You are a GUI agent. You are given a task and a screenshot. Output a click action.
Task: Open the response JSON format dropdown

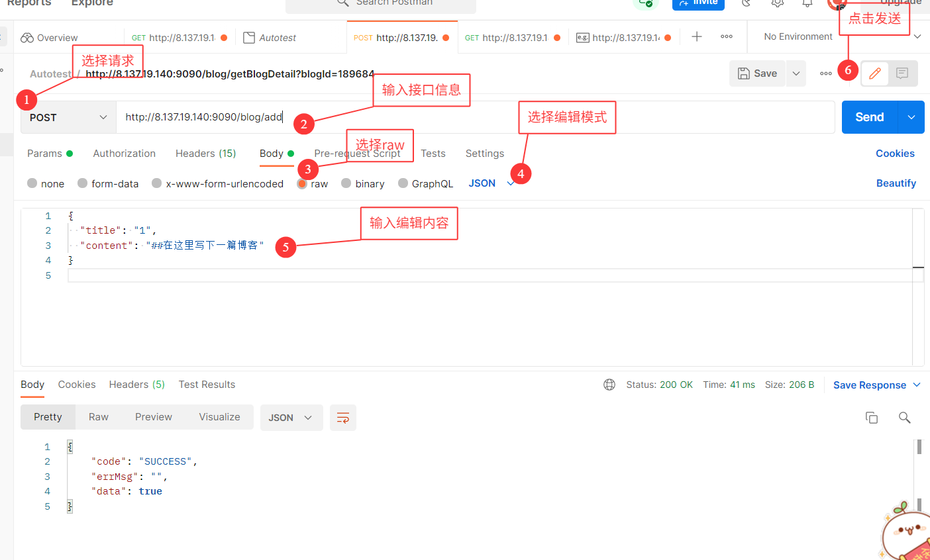[291, 418]
